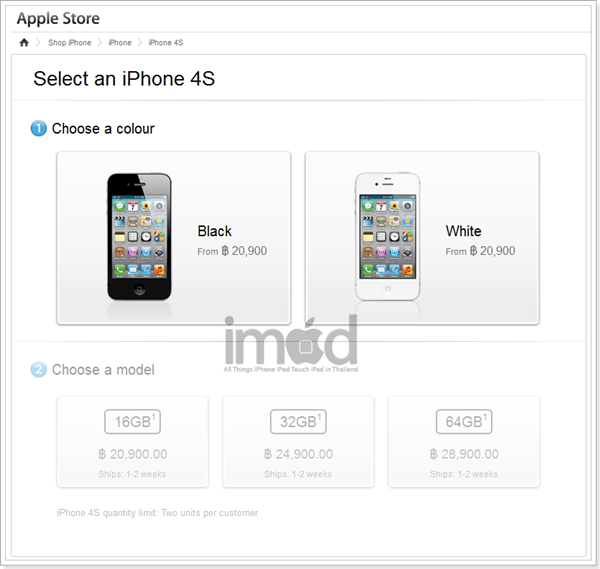The height and width of the screenshot is (569, 600).
Task: Click the ฿ 20,900.00 model price
Action: 133,454
